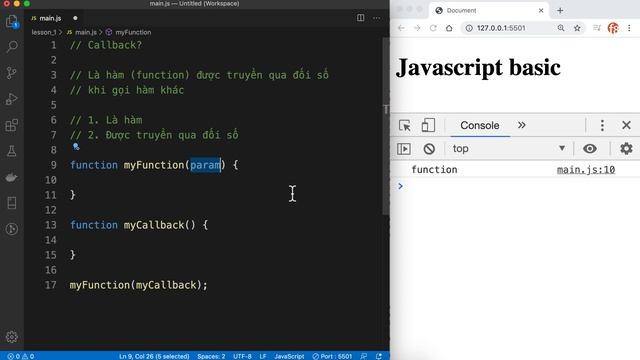Open the Docker whale icon view
Viewport: 640px width, 360px height.
(12, 177)
